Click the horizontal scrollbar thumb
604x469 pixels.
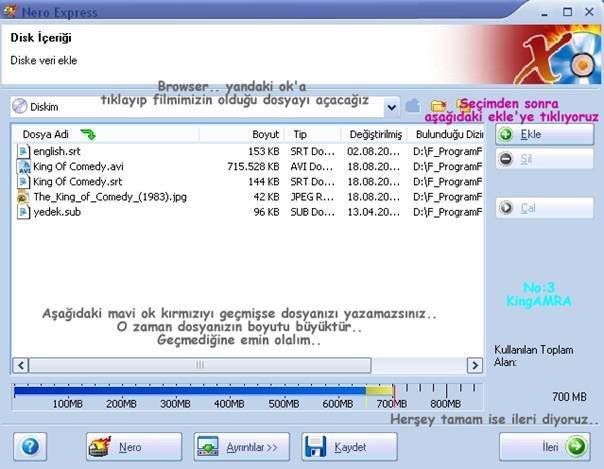pos(200,365)
